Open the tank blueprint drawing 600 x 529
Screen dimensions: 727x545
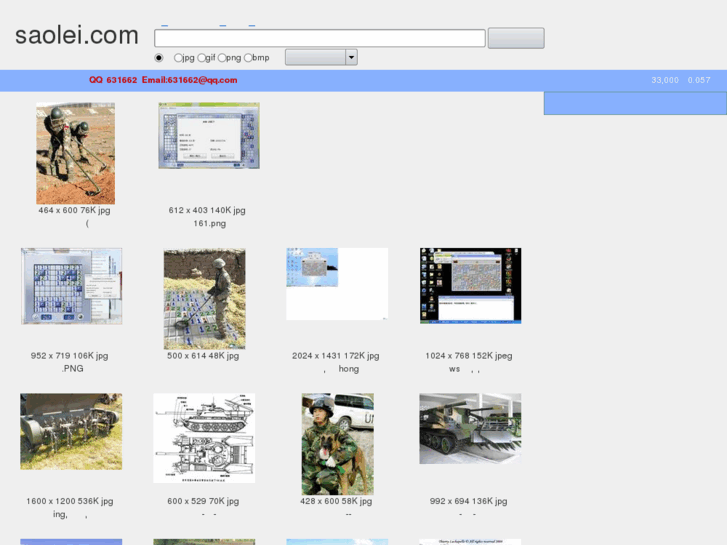point(204,438)
